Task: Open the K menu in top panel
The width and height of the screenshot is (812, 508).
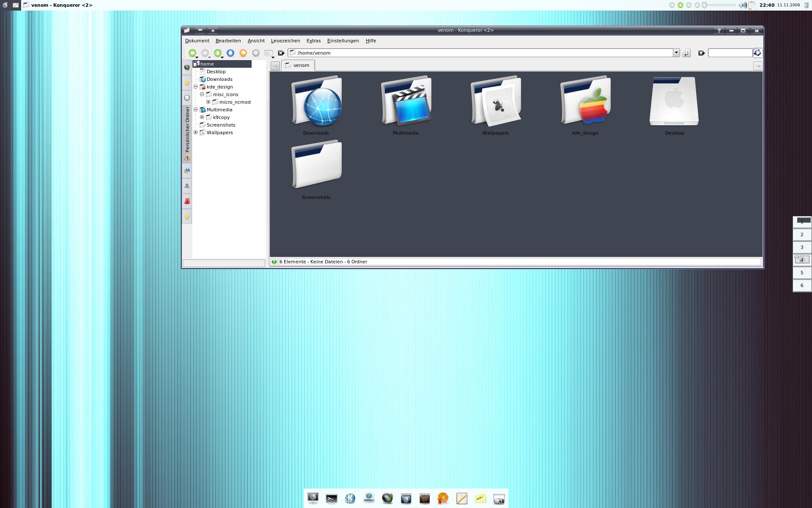Action: [5, 5]
